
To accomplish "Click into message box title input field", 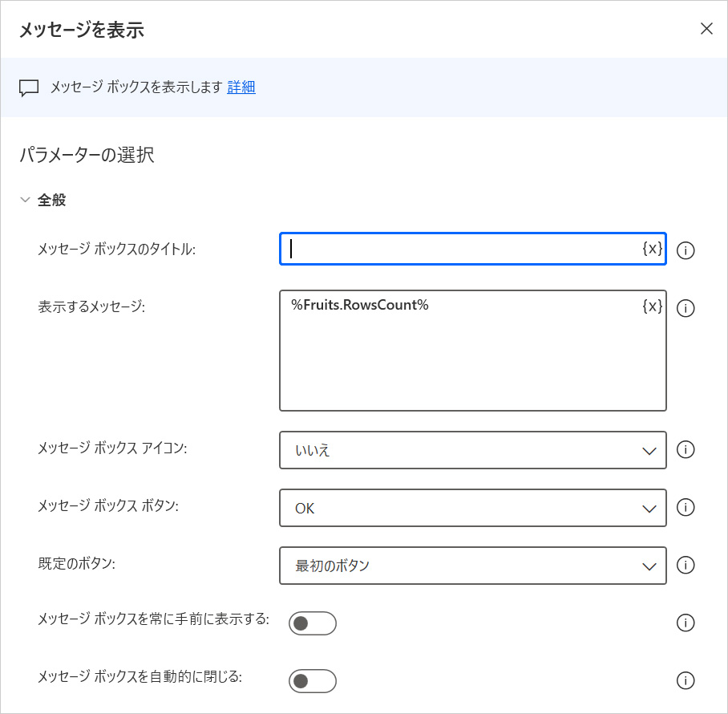I will pos(457,249).
